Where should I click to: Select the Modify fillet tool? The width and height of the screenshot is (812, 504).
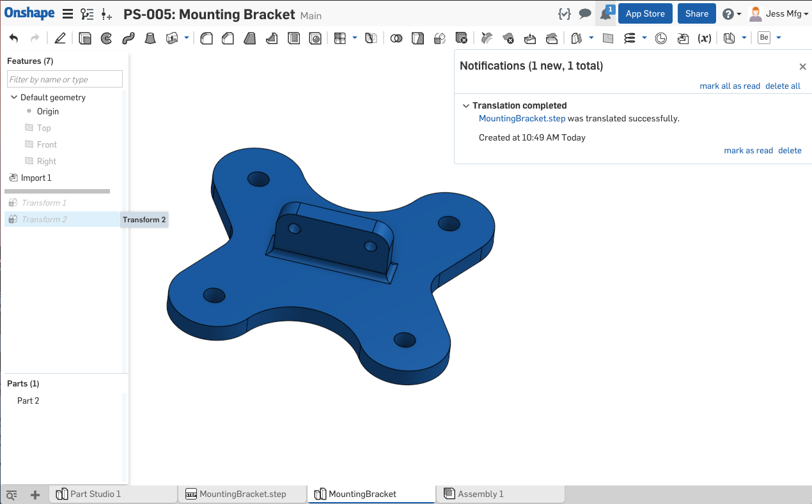click(487, 38)
